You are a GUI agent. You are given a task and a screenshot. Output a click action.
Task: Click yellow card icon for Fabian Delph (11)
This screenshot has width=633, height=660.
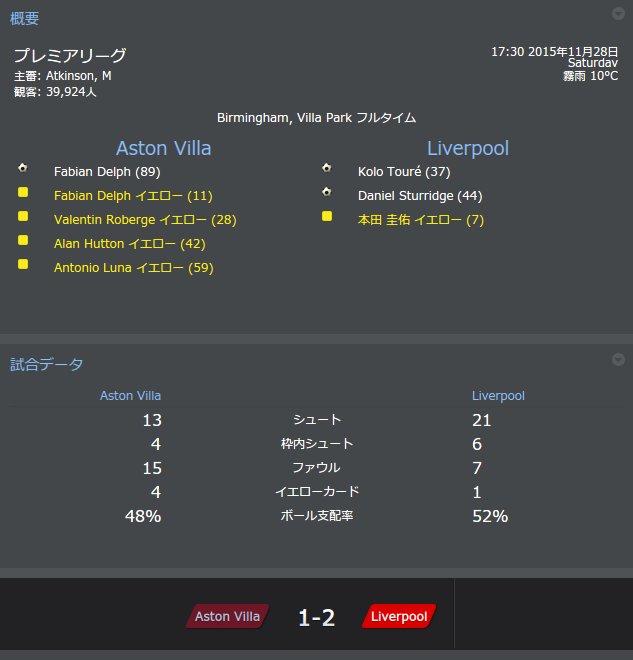pos(23,192)
